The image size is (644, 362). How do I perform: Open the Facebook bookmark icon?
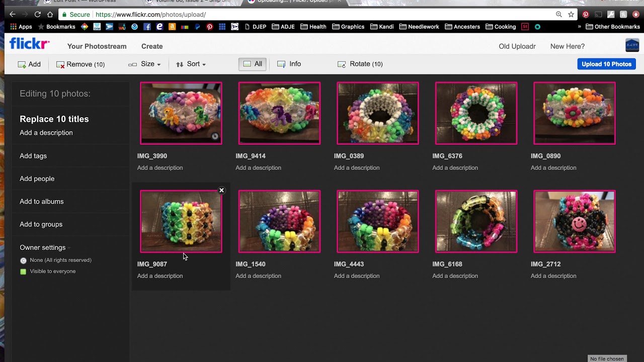[x=147, y=27]
